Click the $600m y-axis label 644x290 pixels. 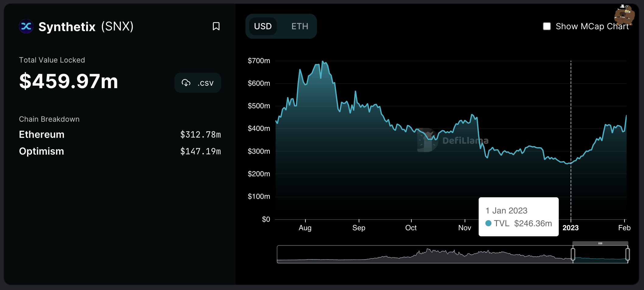(259, 83)
